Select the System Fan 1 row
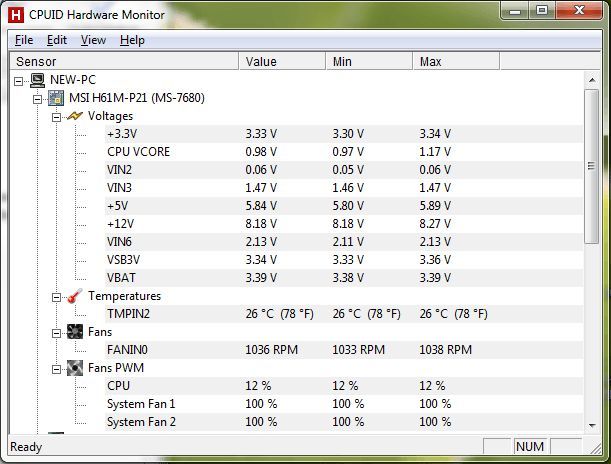611x464 pixels. tap(344, 404)
